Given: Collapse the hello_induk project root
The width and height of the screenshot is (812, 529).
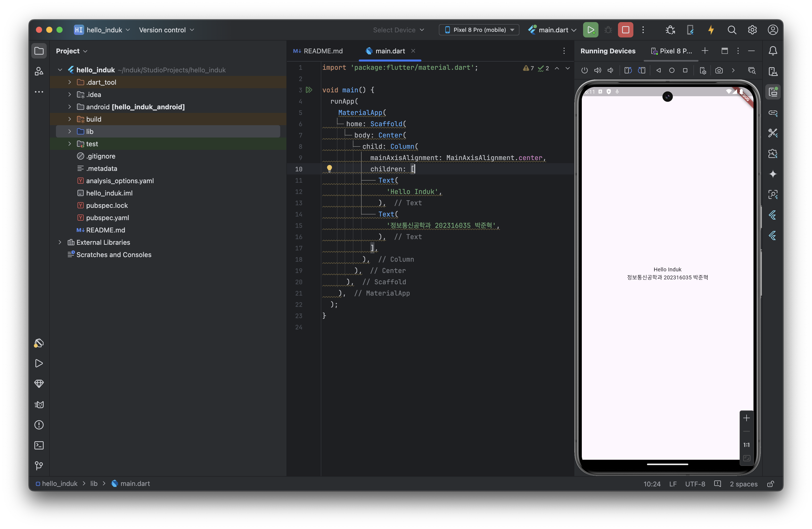Looking at the screenshot, I should click(x=60, y=70).
